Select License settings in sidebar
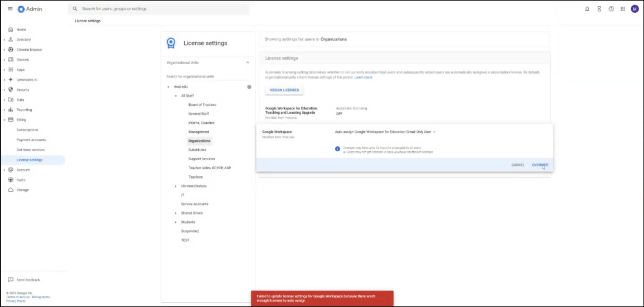 33,160
